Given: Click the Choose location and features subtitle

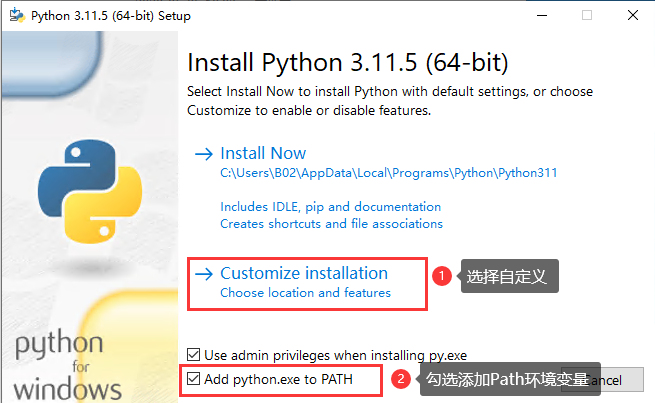Looking at the screenshot, I should tap(305, 293).
